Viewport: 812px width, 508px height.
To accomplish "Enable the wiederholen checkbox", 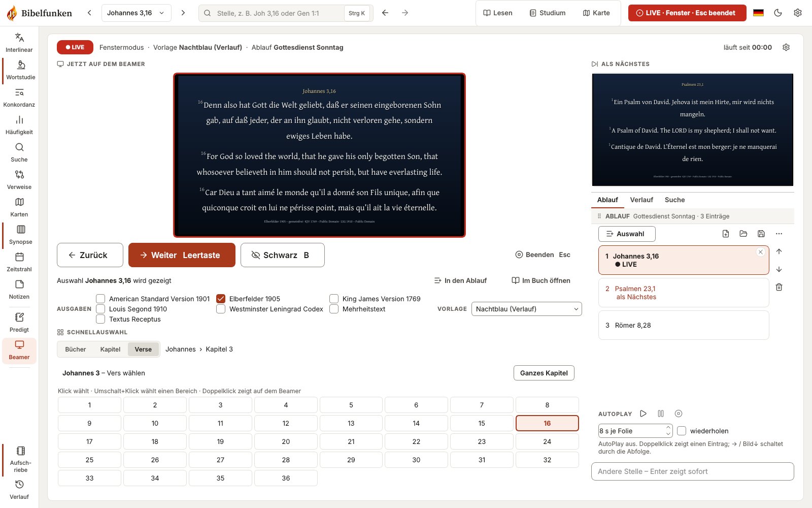I will coord(682,431).
